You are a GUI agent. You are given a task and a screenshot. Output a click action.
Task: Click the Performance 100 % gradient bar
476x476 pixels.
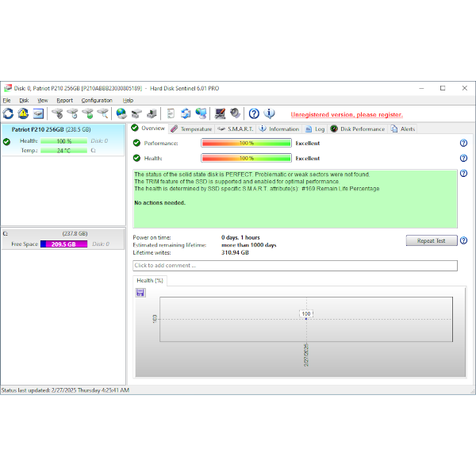point(246,143)
